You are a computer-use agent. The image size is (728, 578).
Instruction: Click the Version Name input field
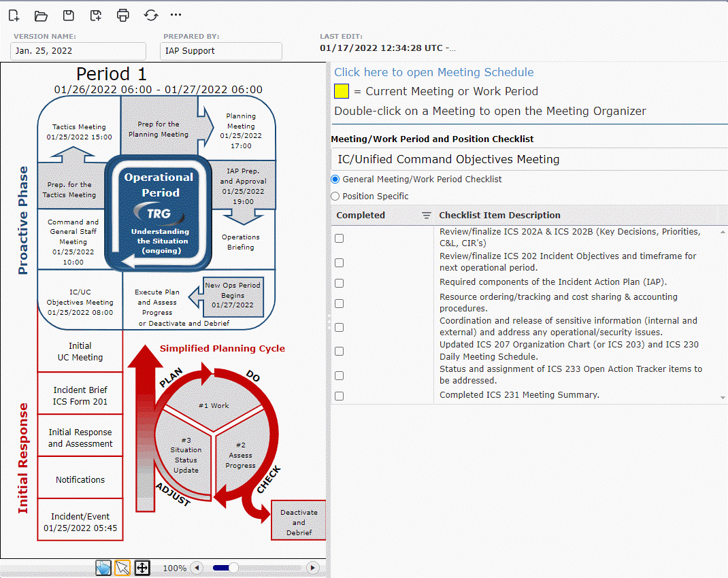click(78, 51)
